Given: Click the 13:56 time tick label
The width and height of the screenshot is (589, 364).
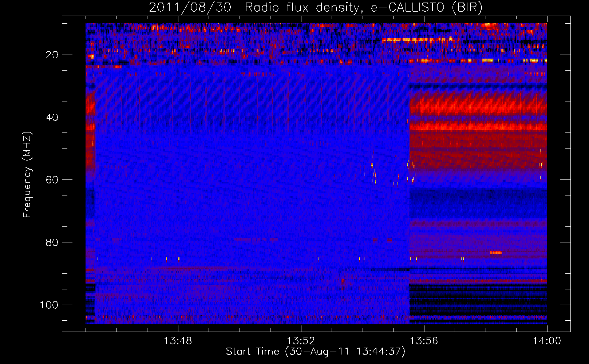Looking at the screenshot, I should [x=424, y=341].
